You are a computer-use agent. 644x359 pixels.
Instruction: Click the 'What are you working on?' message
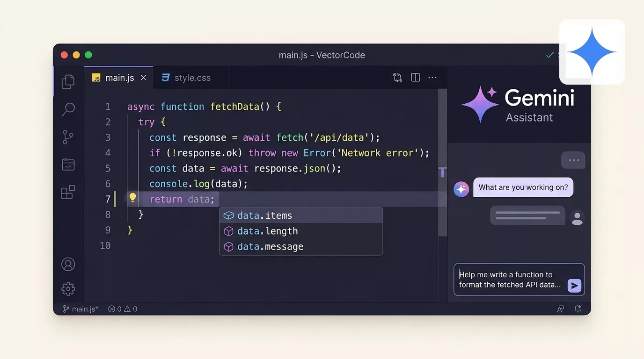tap(523, 187)
